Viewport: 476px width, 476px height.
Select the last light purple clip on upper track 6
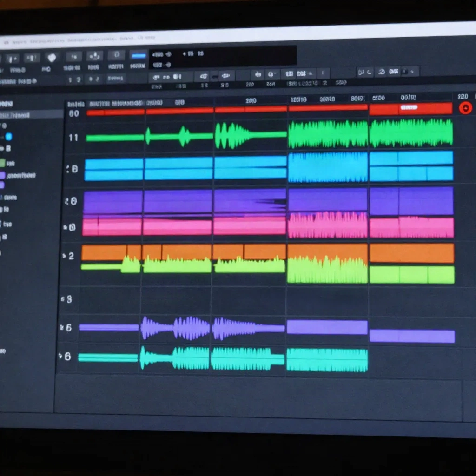412,336
